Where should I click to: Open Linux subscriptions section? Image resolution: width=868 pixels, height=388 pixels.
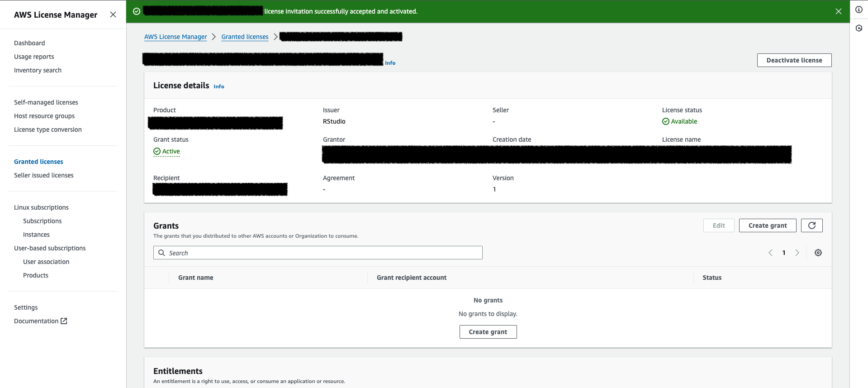click(x=41, y=207)
